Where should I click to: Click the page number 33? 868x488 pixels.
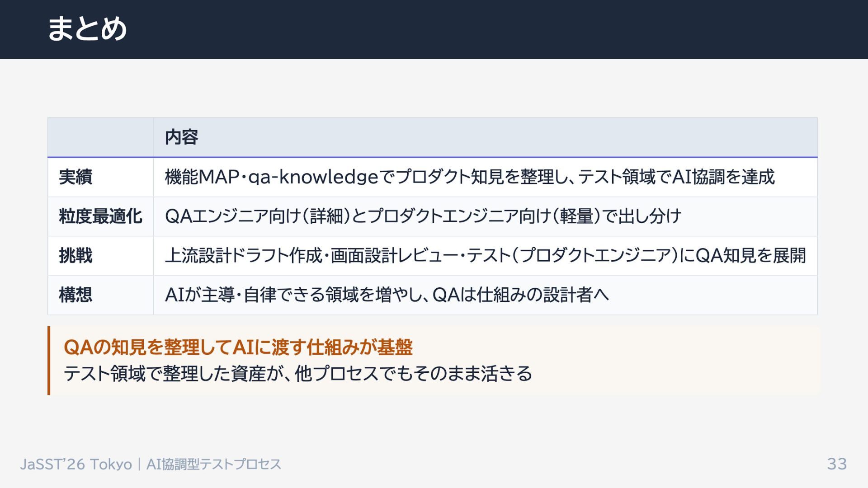pos(837,464)
